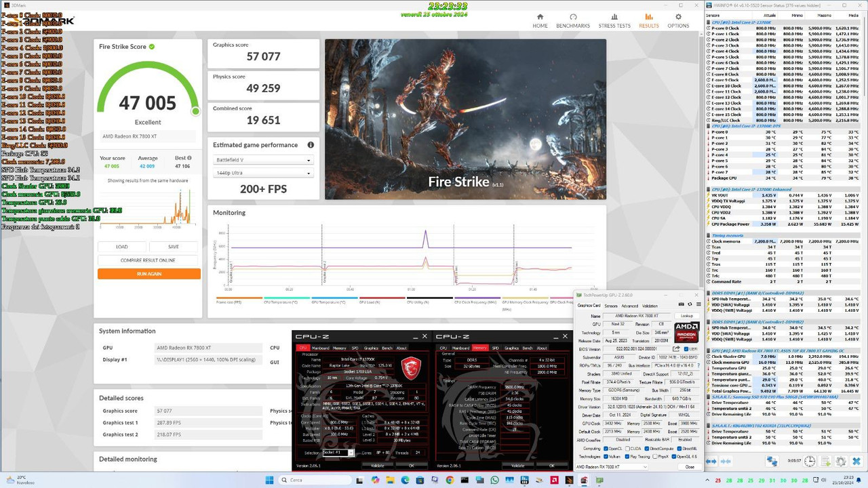
Task: Click COMPARE RESULT ONLINE button
Action: pos(149,260)
